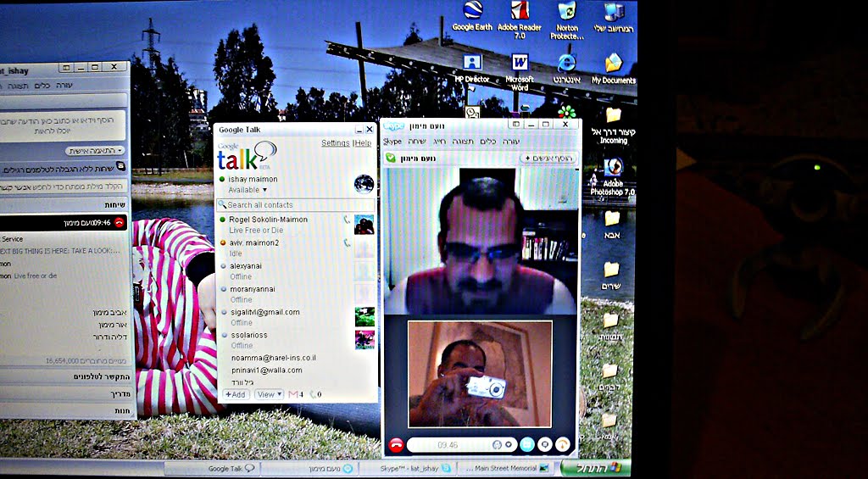Select contact aviv.maimon2 in Google Talk

click(295, 248)
